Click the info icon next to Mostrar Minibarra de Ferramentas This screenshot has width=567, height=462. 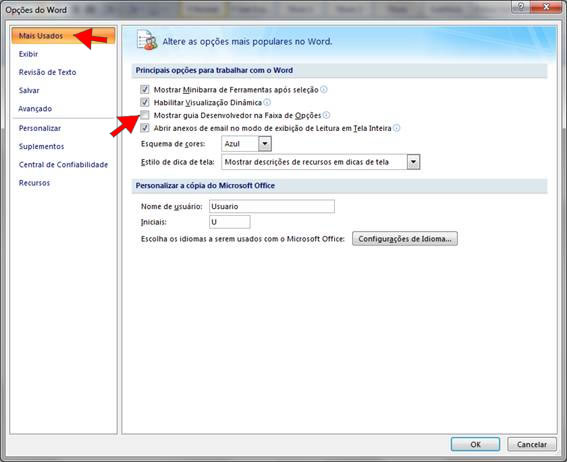pyautogui.click(x=324, y=90)
